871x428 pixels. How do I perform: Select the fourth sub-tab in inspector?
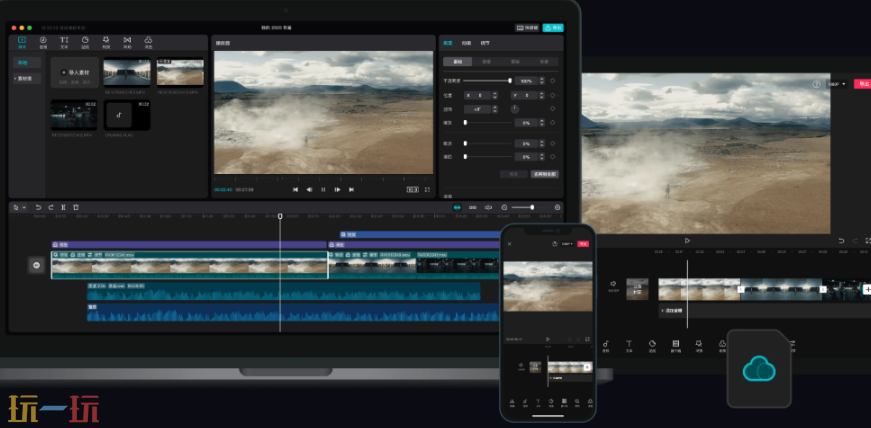coord(544,62)
